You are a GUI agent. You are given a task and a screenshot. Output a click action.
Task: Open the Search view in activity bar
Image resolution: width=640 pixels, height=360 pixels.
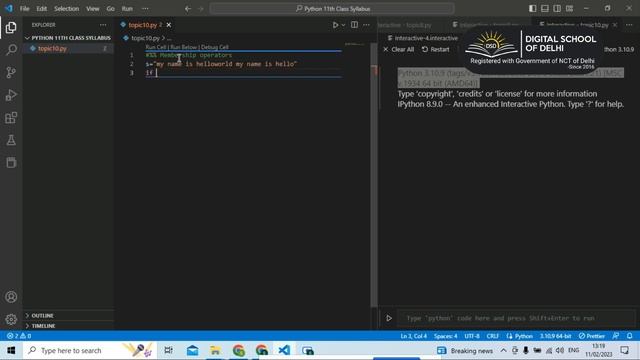pos(11,50)
